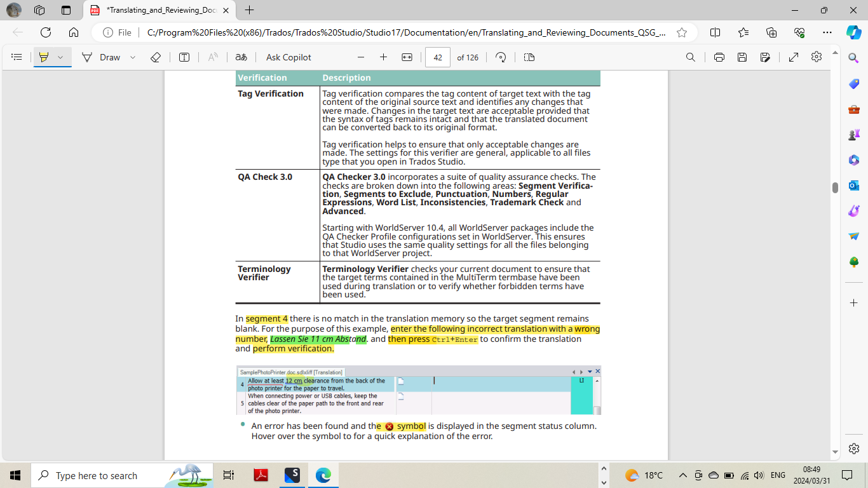Click the green 'Lassen Sie 11 cm Abstand' text
This screenshot has height=488, width=868.
[x=318, y=339]
